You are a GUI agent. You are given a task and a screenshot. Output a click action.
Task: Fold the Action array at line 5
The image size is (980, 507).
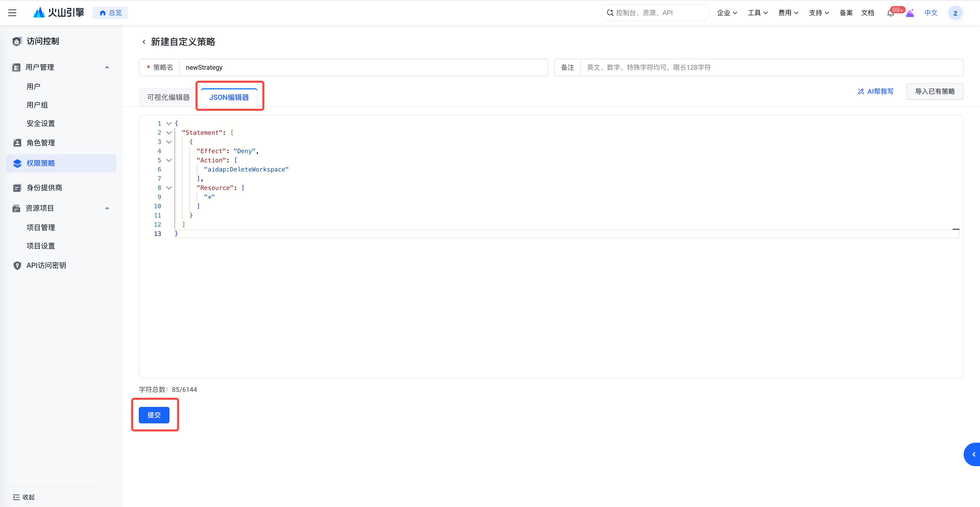click(169, 160)
